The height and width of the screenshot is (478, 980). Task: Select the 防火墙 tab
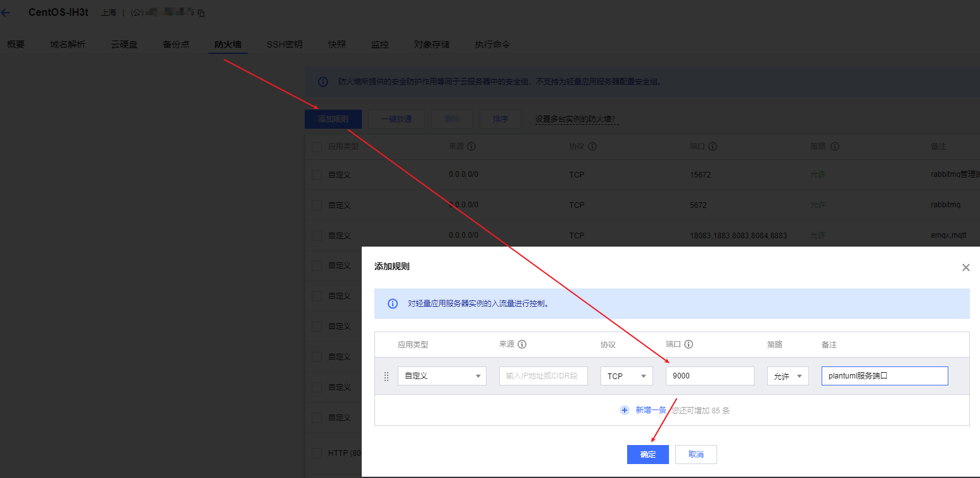(x=228, y=44)
